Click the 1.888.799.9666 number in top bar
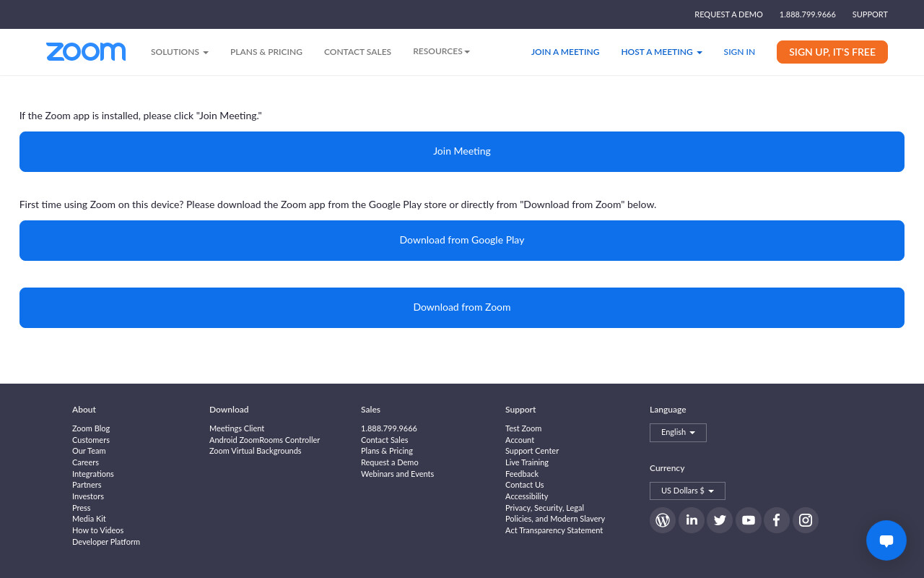 [x=807, y=14]
